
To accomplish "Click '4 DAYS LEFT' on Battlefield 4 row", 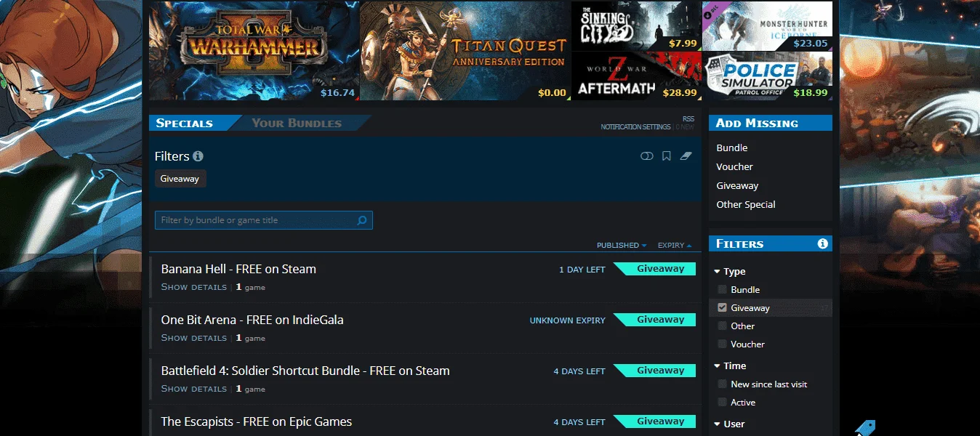I will (579, 371).
